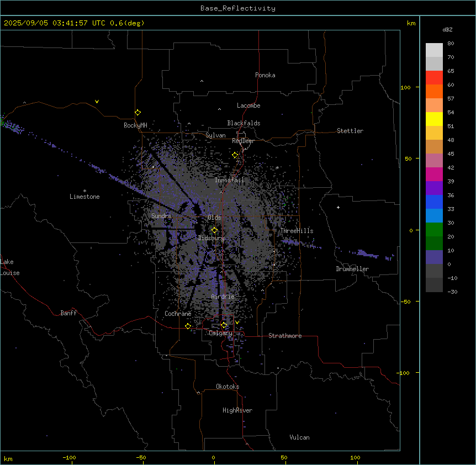This screenshot has width=476, height=465.
Task: Click the -30 value in the dBZ legend
Action: (x=452, y=292)
